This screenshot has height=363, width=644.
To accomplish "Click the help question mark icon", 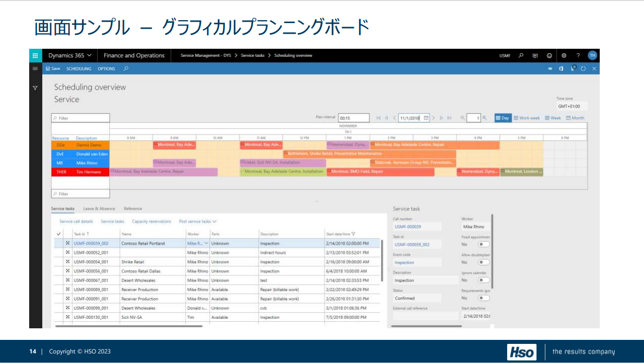I will click(x=578, y=55).
